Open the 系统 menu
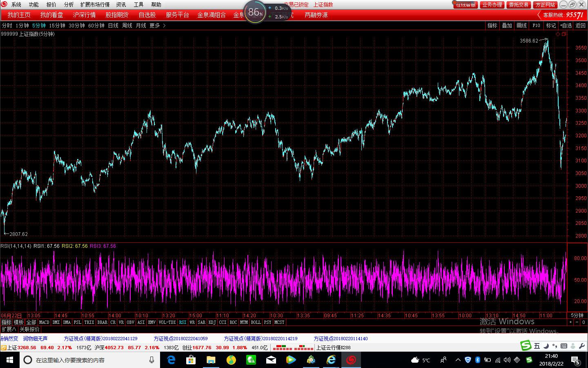588x368 pixels. tap(16, 4)
